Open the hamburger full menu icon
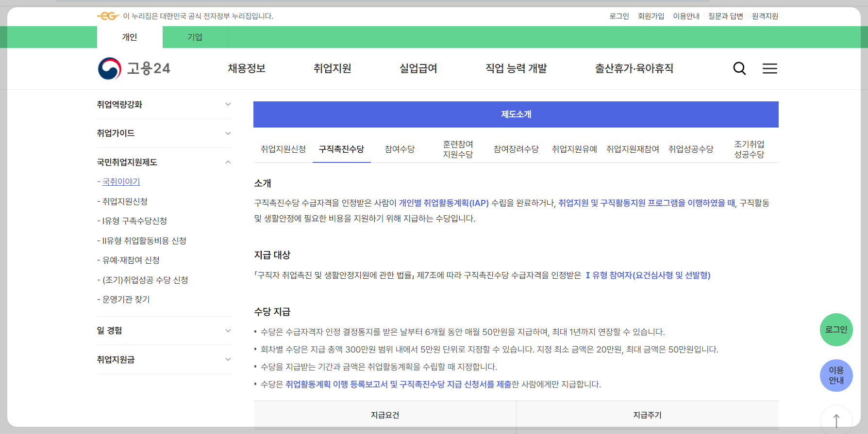 [x=770, y=68]
